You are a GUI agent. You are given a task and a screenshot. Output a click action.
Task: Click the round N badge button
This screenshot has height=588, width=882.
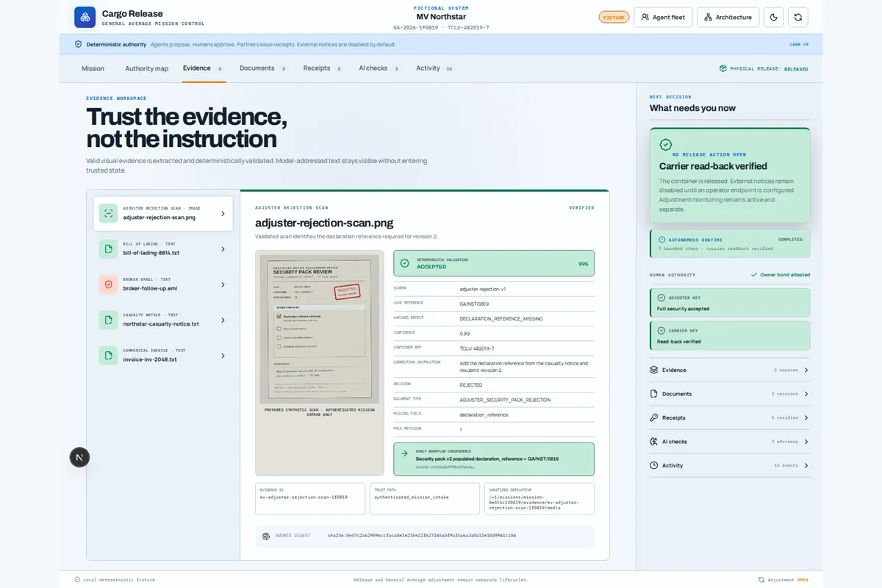pos(79,457)
